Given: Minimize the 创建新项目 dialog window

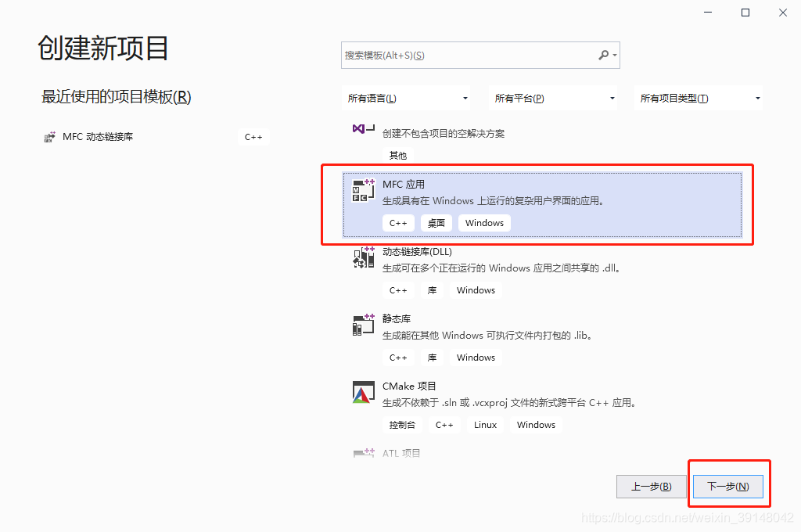Looking at the screenshot, I should tap(707, 13).
